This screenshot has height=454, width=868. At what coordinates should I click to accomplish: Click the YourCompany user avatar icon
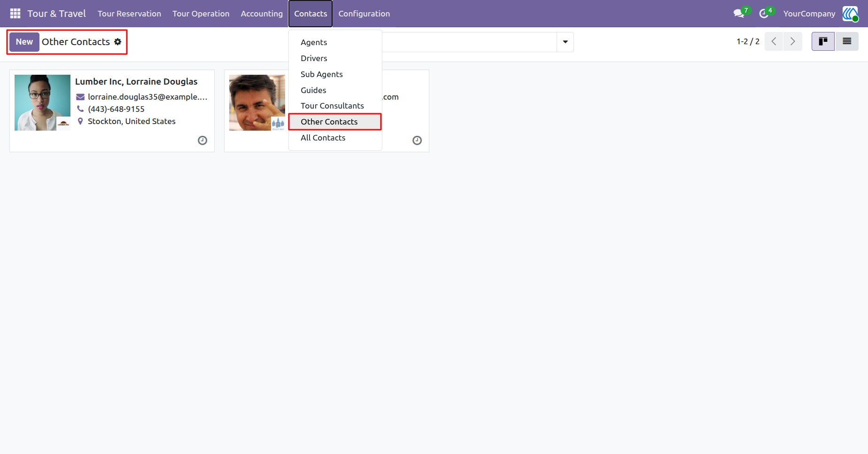point(850,14)
